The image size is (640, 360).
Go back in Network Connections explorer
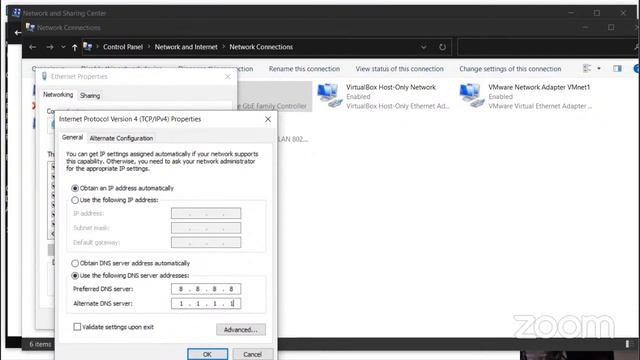(x=33, y=47)
